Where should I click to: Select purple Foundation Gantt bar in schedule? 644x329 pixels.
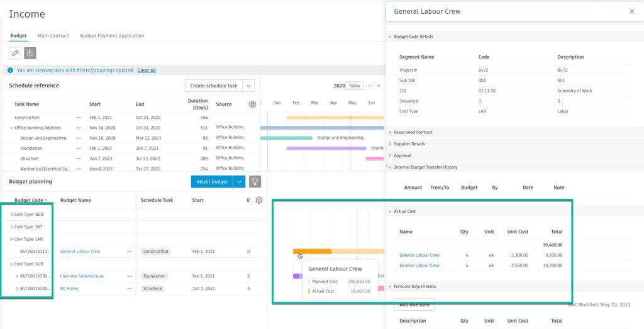click(326, 148)
